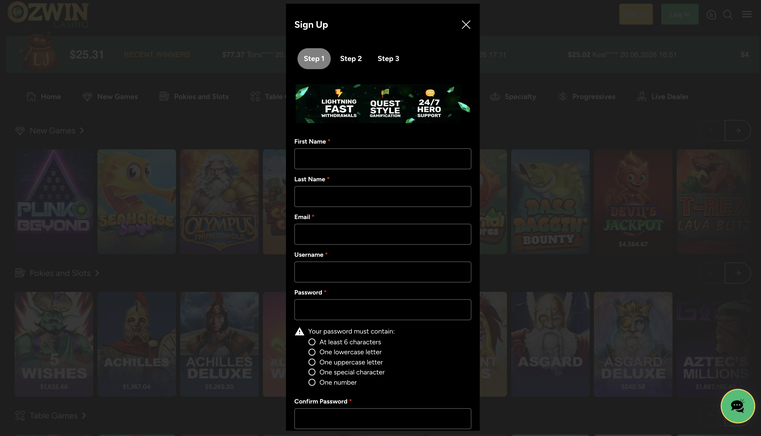
Task: Previous arrow in New Games carousel
Action: point(711,131)
